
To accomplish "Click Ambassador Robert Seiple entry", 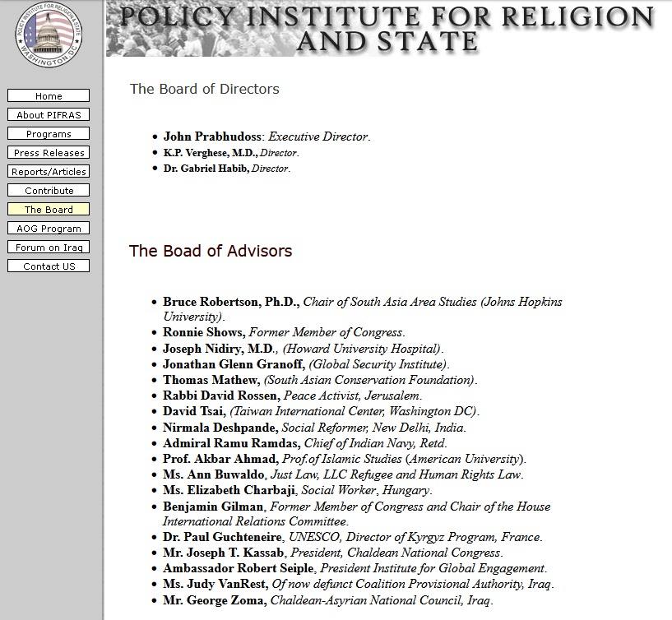I will [x=355, y=568].
